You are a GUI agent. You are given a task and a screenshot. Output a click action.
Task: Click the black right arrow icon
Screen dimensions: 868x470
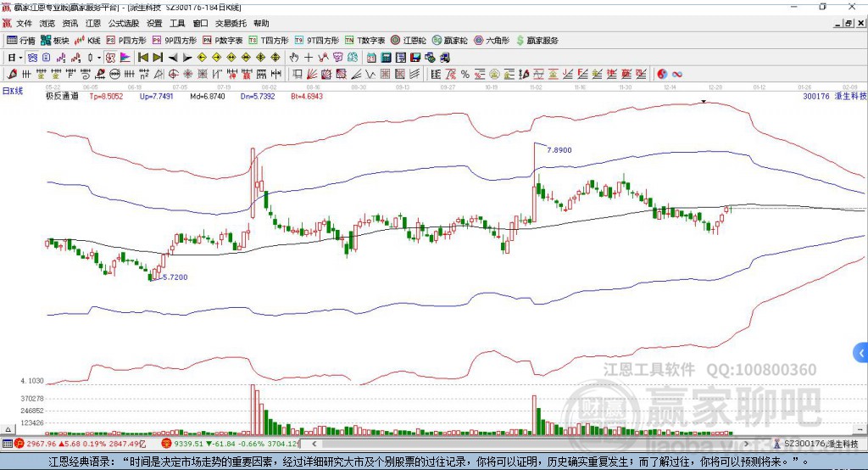tap(187, 58)
